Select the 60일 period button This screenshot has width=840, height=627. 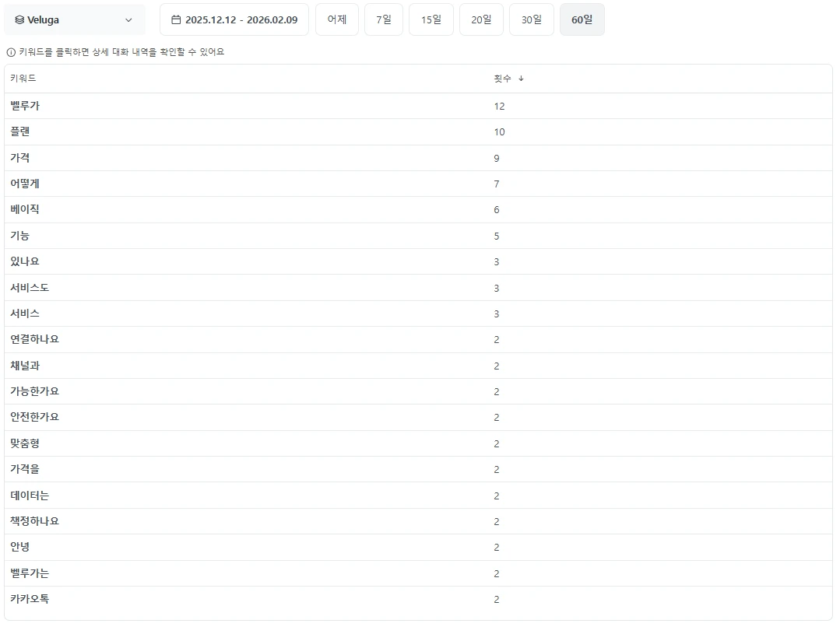coord(582,20)
